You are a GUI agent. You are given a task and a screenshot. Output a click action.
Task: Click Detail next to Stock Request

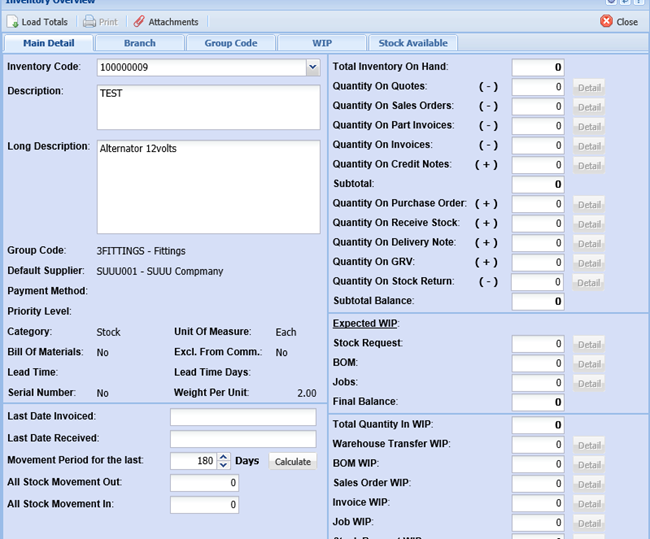pos(589,345)
